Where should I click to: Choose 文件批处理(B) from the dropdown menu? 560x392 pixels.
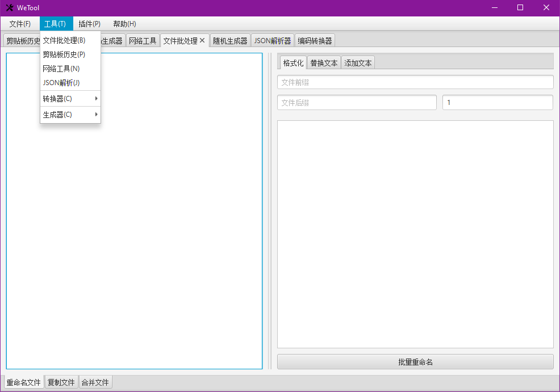tap(70, 40)
